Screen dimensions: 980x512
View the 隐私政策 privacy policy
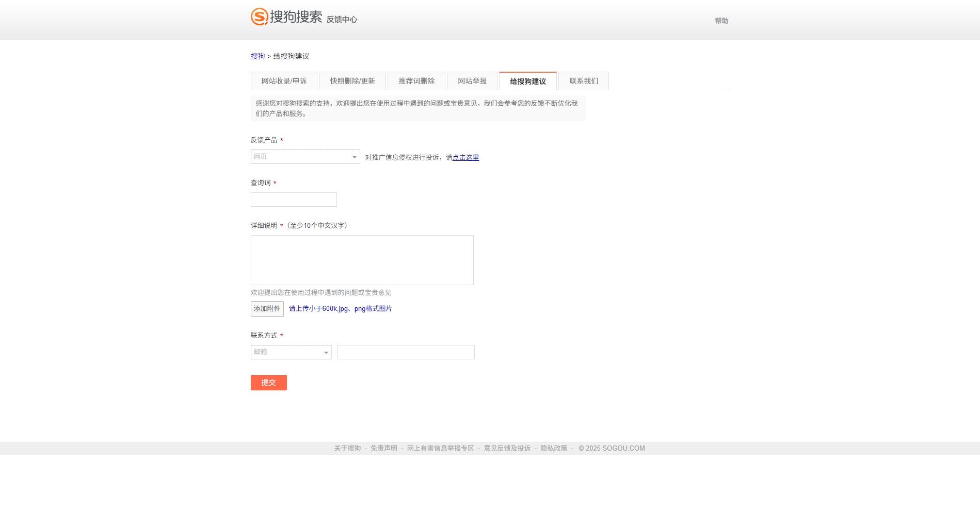pos(553,448)
